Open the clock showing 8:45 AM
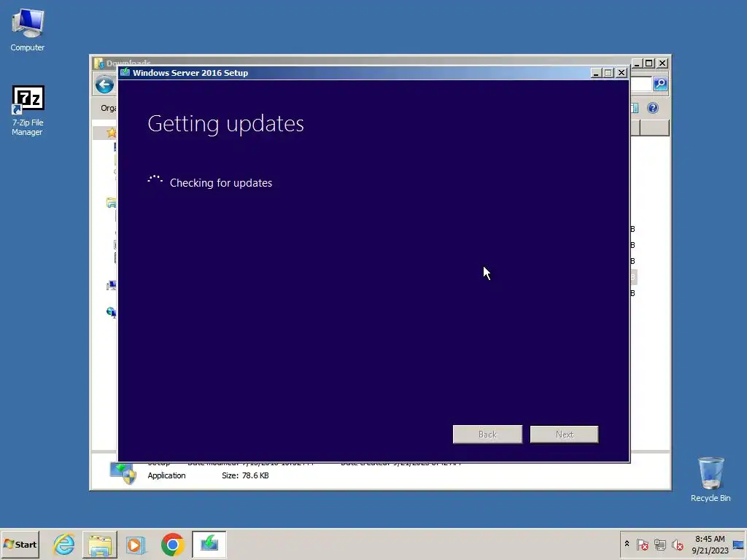The height and width of the screenshot is (560, 747). pyautogui.click(x=710, y=544)
